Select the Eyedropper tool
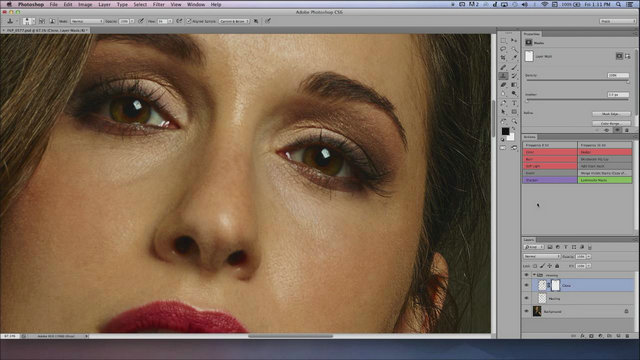Screen dimensions: 640x360 514,58
